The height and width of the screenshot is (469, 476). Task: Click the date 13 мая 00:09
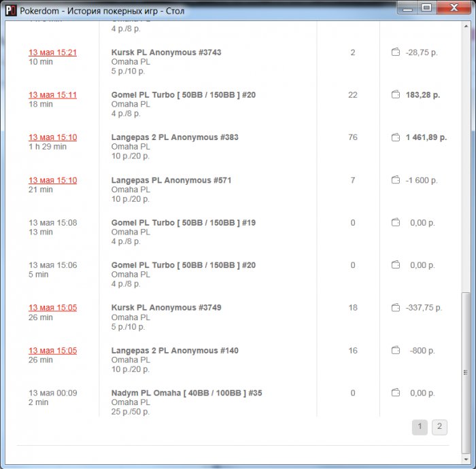[x=53, y=393]
